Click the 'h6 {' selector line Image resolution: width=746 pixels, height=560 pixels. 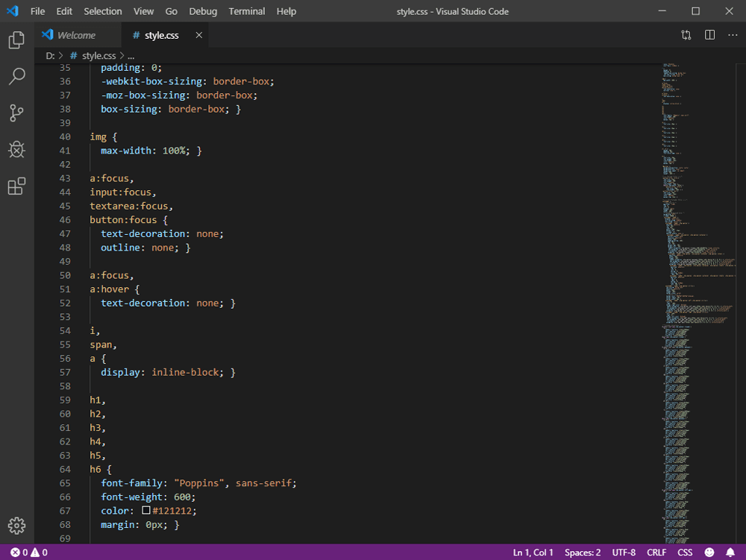point(101,469)
